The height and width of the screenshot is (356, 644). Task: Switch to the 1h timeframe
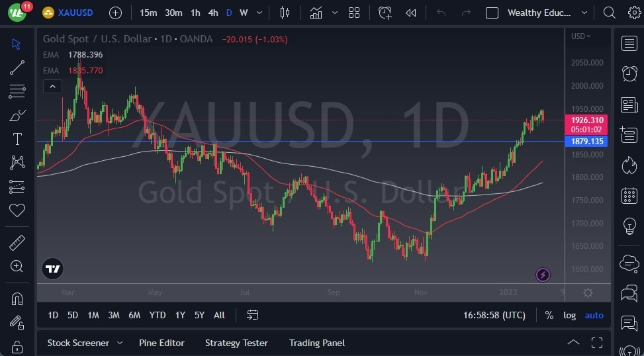[195, 13]
